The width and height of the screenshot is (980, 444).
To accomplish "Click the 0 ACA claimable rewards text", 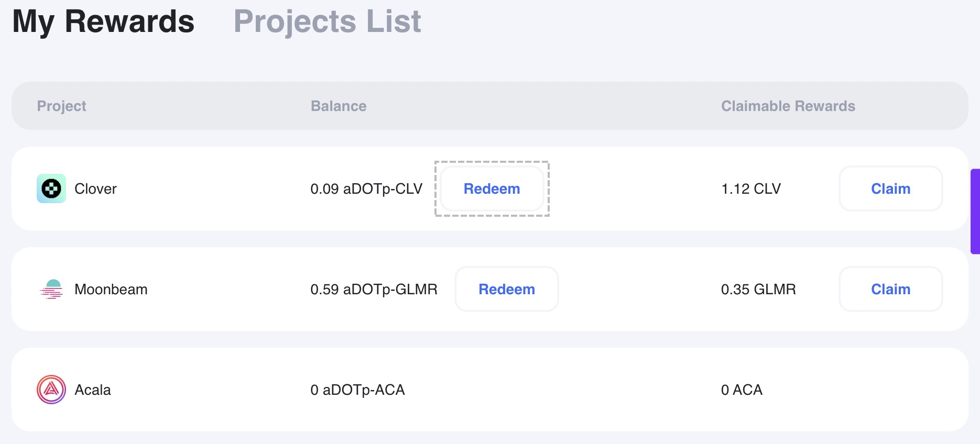I will pyautogui.click(x=742, y=390).
